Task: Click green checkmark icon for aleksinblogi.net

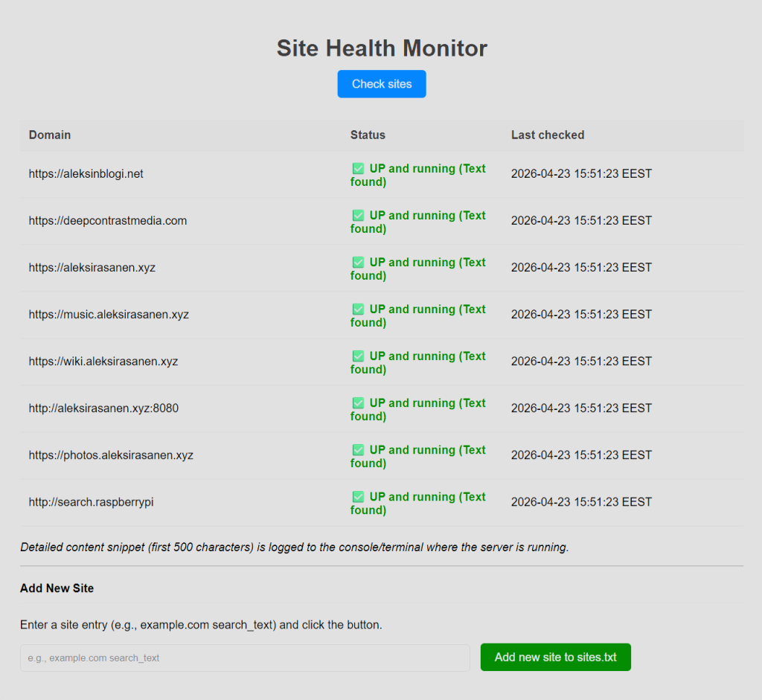Action: pos(358,169)
